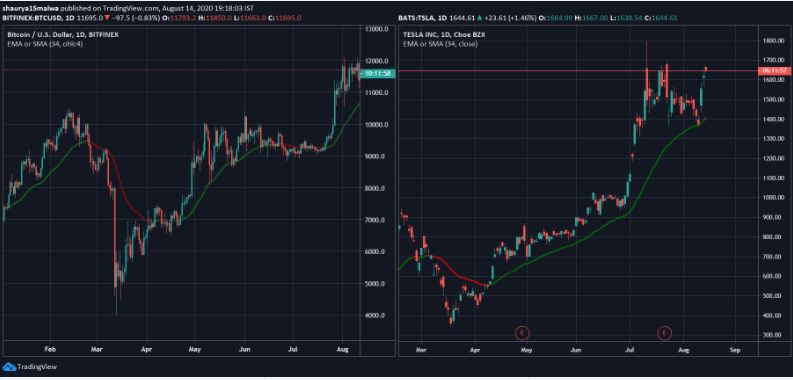Click Jun on the Bitcoin time axis
793x380 pixels.
click(x=244, y=349)
